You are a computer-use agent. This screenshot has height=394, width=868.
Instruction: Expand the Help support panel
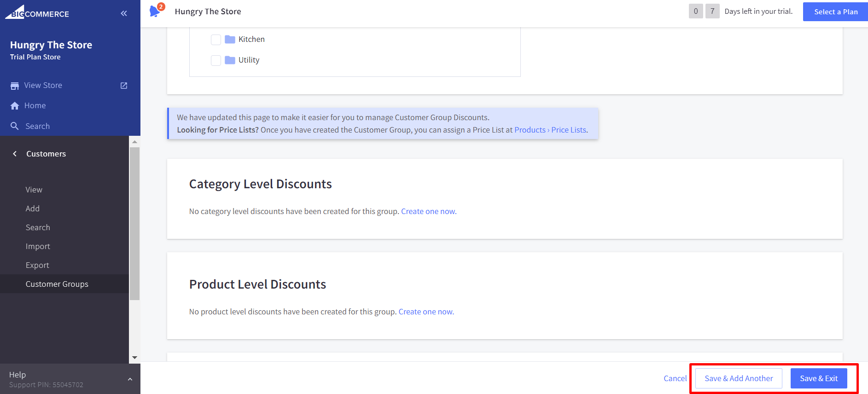(x=130, y=379)
